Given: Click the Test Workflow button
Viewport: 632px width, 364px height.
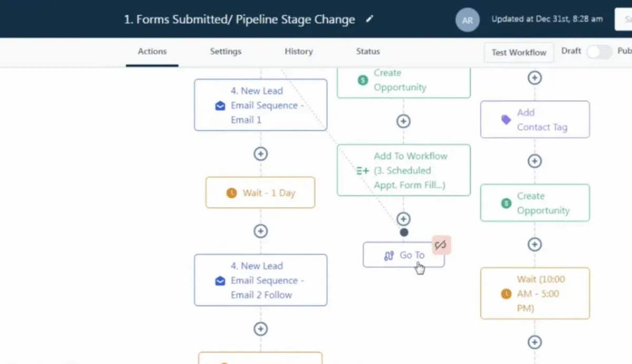Looking at the screenshot, I should 519,53.
